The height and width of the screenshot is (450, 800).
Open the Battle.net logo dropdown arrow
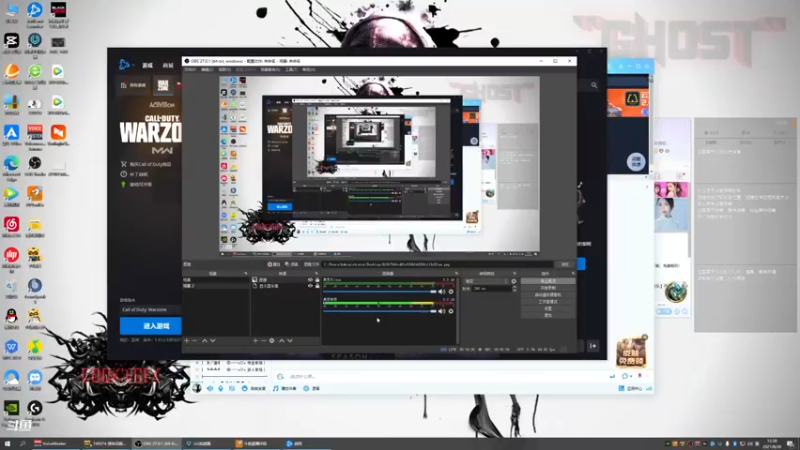click(x=133, y=65)
